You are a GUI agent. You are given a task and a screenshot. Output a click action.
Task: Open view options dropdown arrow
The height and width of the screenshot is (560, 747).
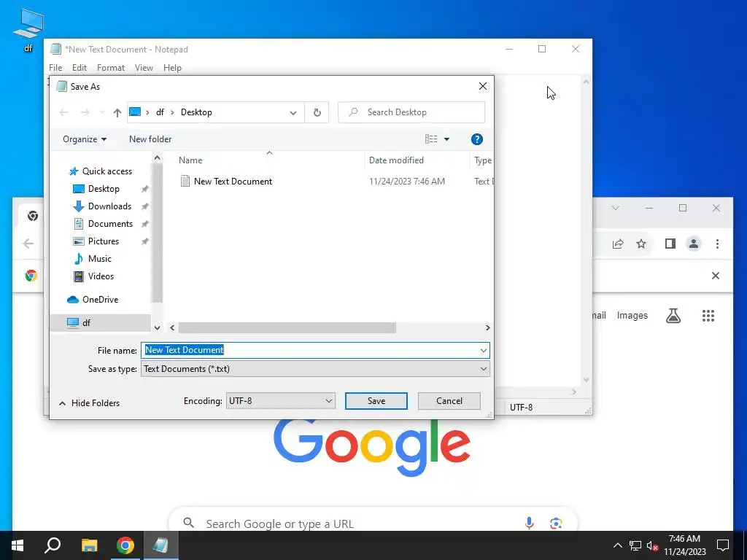pos(446,139)
